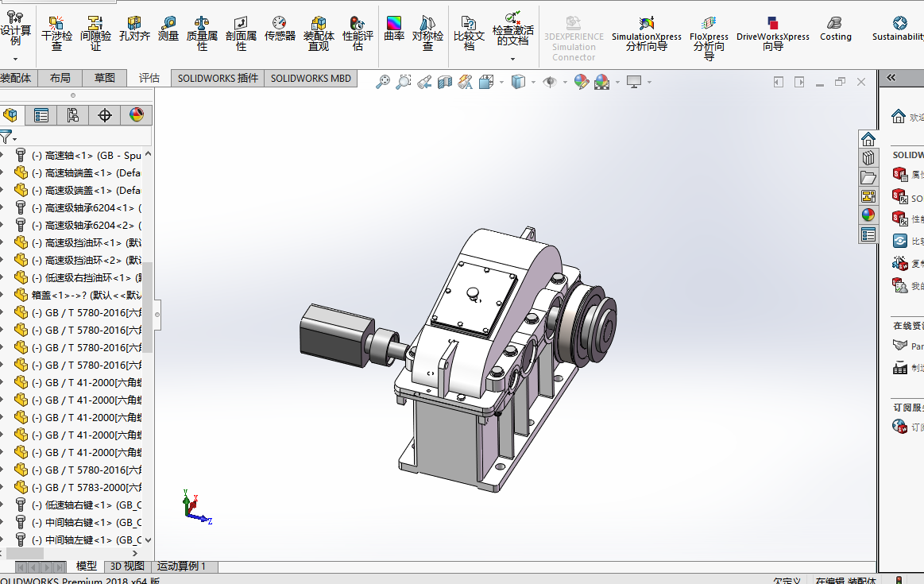Run Symmetry Check (对称检查)
The width and height of the screenshot is (924, 584).
coord(427,34)
